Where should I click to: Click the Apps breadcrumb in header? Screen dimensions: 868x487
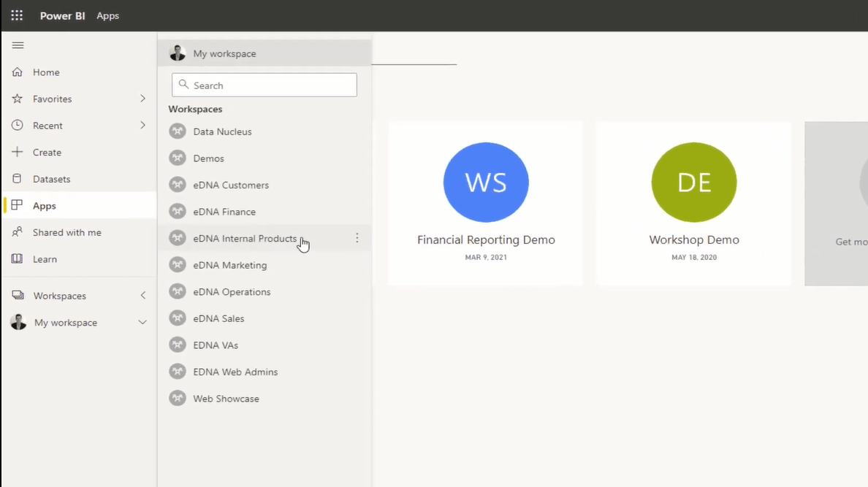point(108,15)
